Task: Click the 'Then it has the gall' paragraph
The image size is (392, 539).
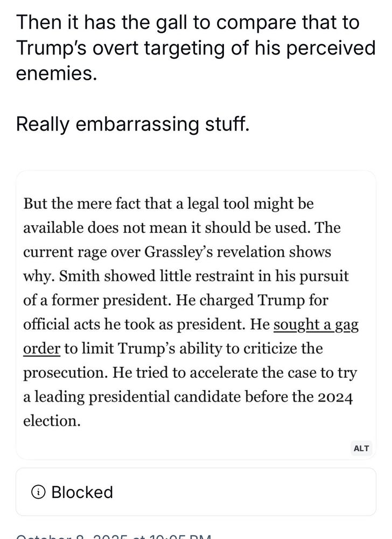Action: (196, 47)
